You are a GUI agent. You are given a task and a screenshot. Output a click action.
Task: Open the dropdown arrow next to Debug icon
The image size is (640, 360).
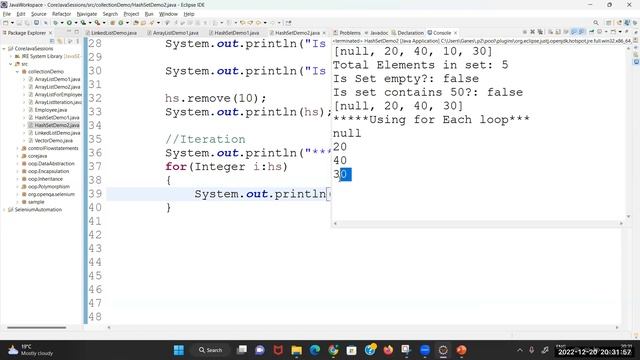pos(62,23)
